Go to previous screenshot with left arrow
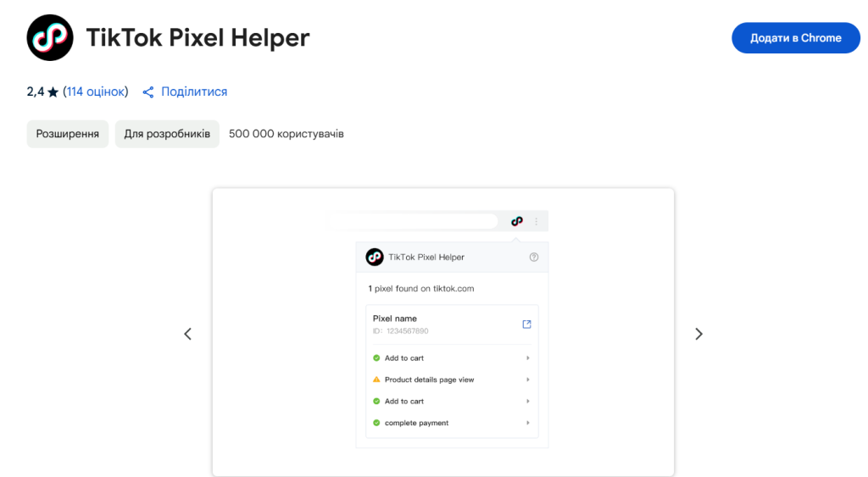This screenshot has height=477, width=868. (x=187, y=334)
